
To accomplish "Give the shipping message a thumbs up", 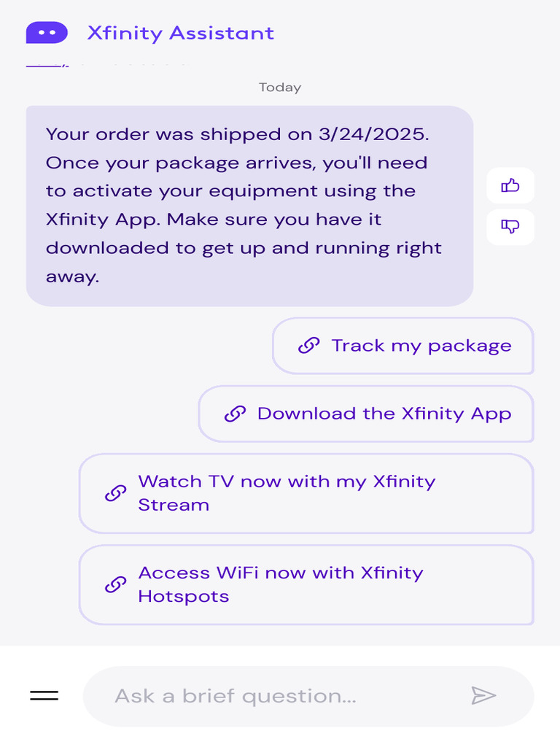I will (x=510, y=185).
